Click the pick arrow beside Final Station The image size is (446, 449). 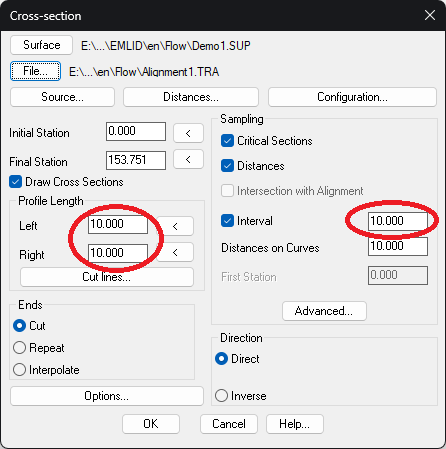(188, 159)
